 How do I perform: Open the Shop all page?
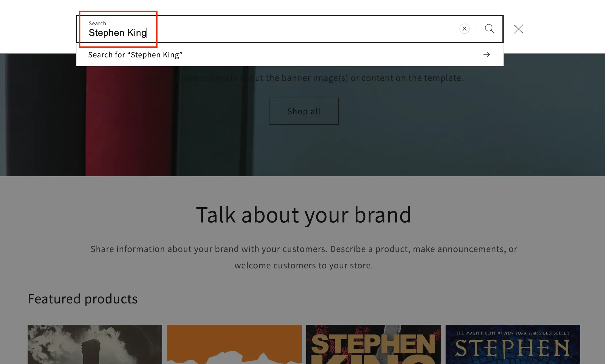click(x=304, y=111)
